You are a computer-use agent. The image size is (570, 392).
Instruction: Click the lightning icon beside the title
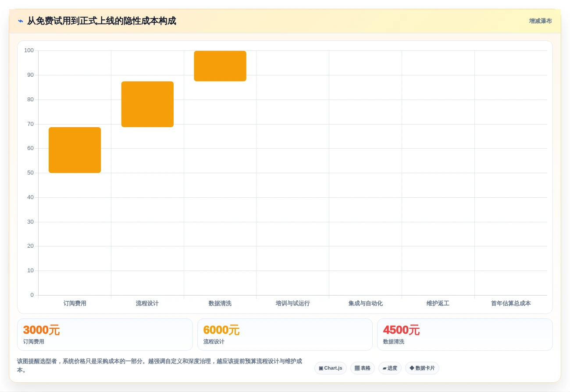pyautogui.click(x=21, y=21)
